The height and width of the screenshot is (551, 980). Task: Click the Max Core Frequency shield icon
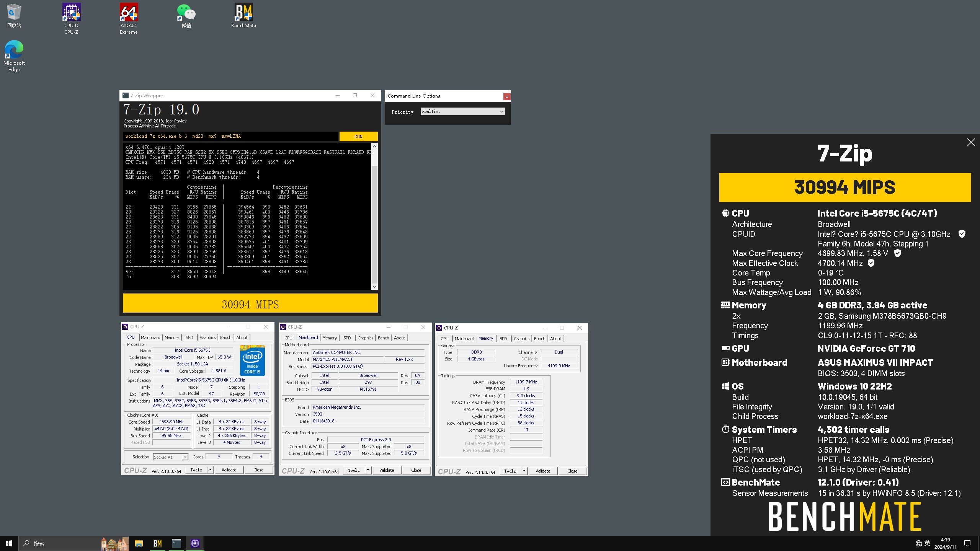[897, 253]
